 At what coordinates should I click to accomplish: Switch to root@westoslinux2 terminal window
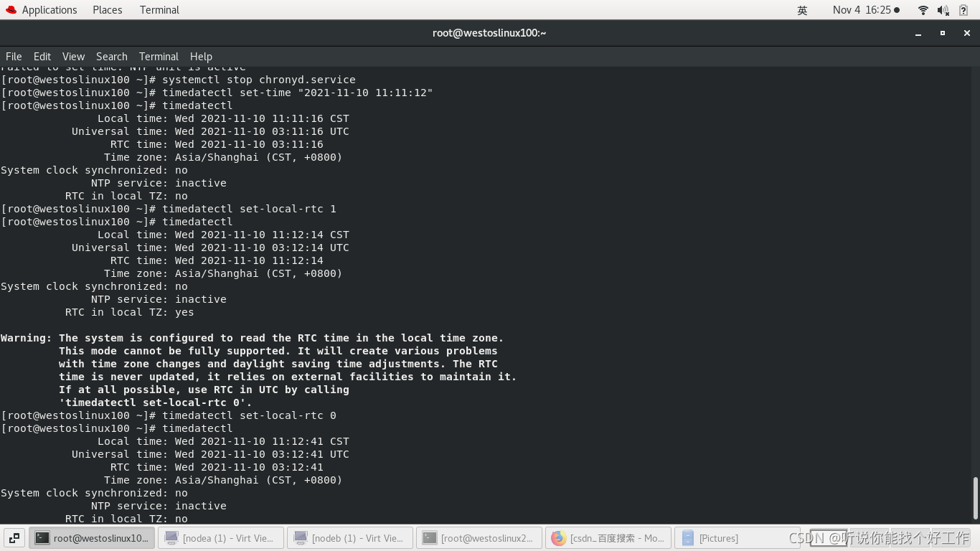point(479,538)
